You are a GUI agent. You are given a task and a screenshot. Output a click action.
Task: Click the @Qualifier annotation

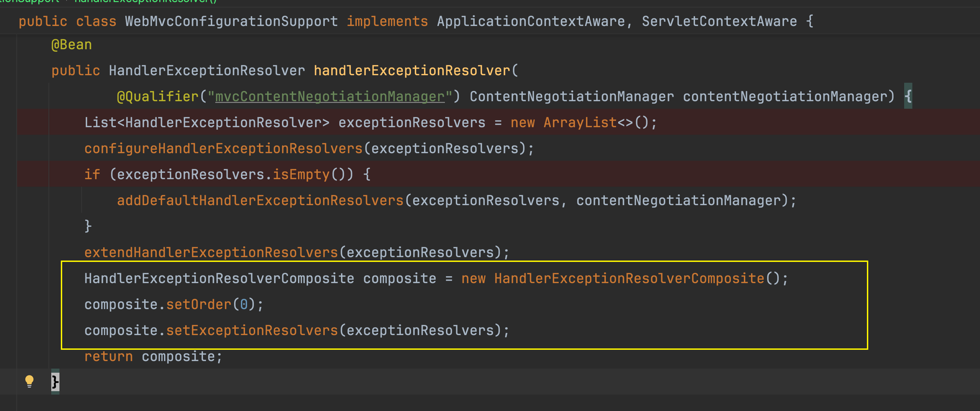pyautogui.click(x=157, y=97)
